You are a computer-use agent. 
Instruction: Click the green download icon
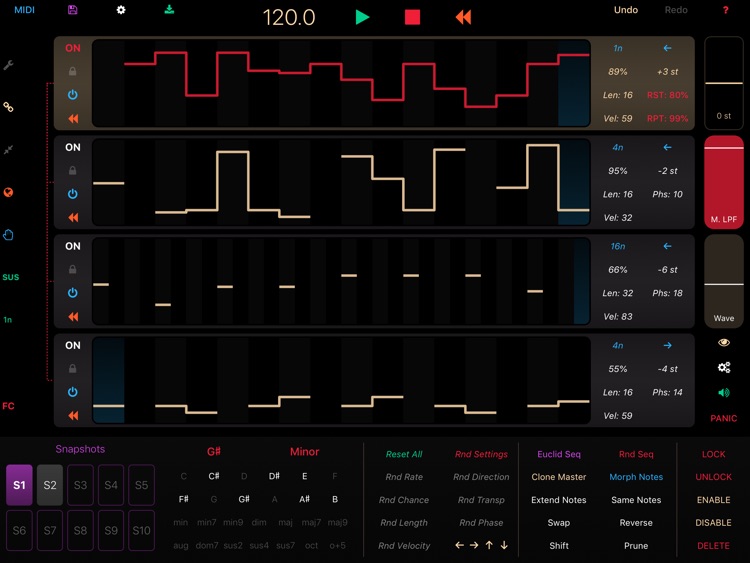169,10
